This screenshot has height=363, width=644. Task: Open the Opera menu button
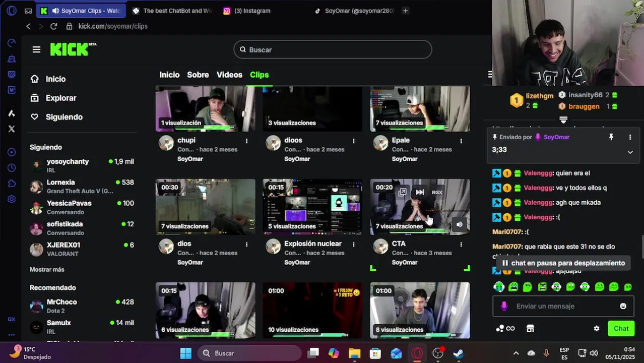12,11
